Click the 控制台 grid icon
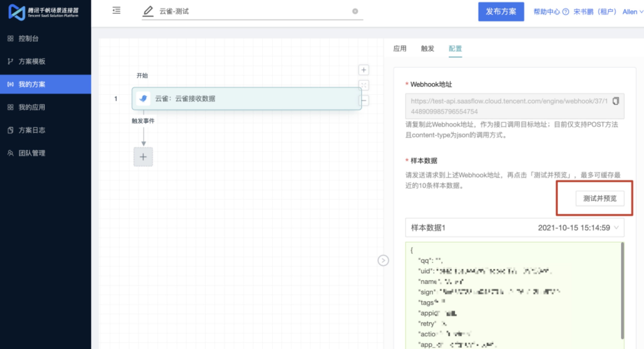This screenshot has height=349, width=644. click(x=10, y=38)
